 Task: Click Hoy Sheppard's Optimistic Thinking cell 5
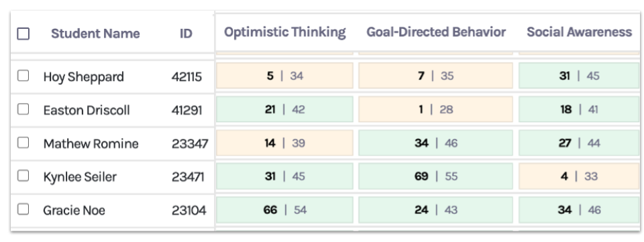284,76
